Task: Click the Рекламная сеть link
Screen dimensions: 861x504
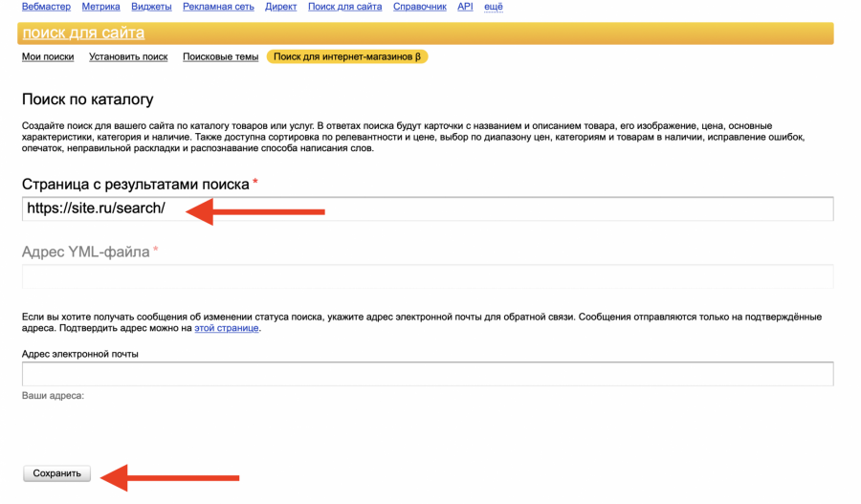Action: coord(218,7)
